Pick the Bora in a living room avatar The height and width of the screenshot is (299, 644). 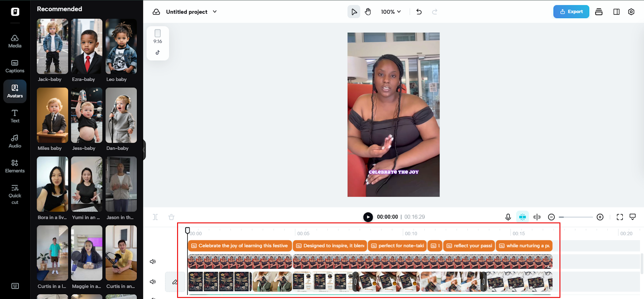click(x=52, y=184)
